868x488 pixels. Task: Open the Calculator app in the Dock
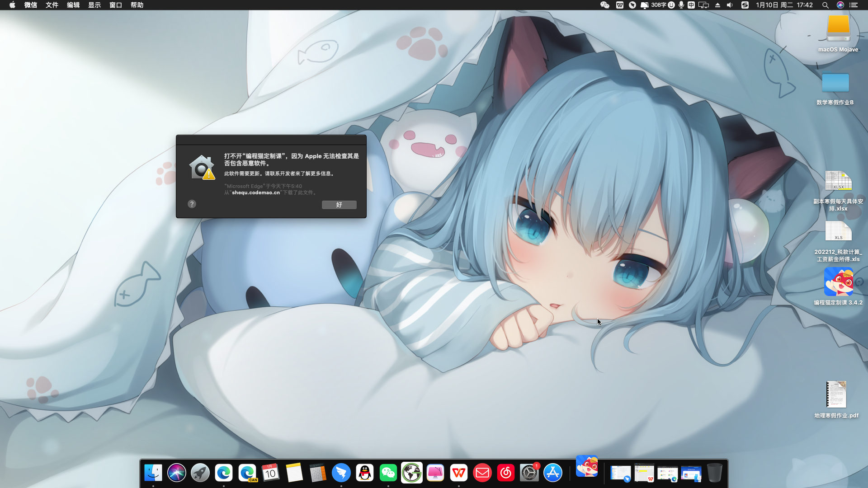pos(318,473)
